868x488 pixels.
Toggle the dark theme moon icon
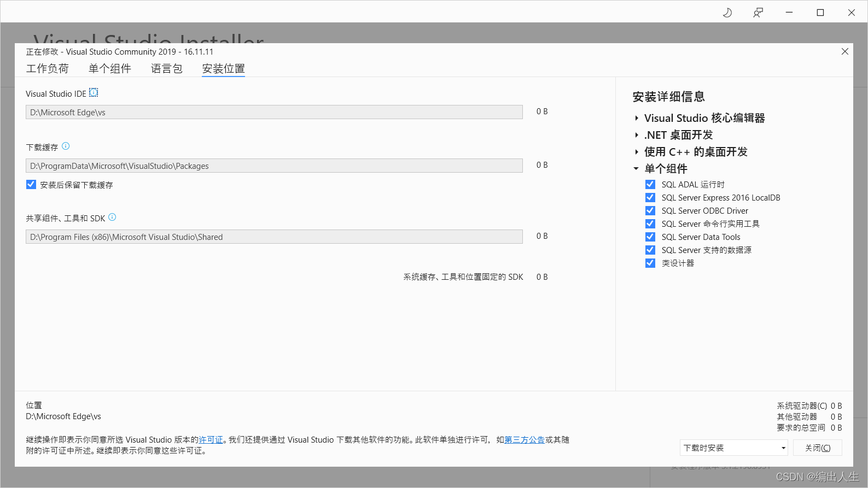727,13
